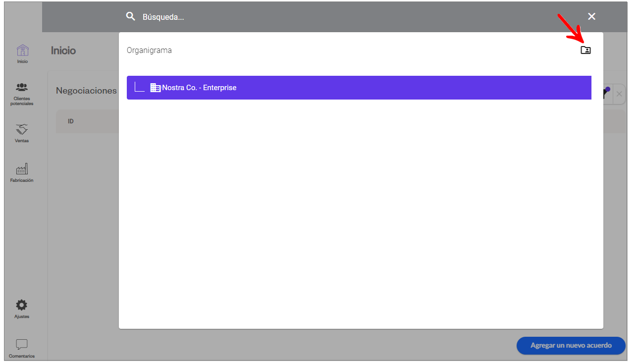Click the Negociaciones heading
This screenshot has height=364, width=635.
point(86,91)
